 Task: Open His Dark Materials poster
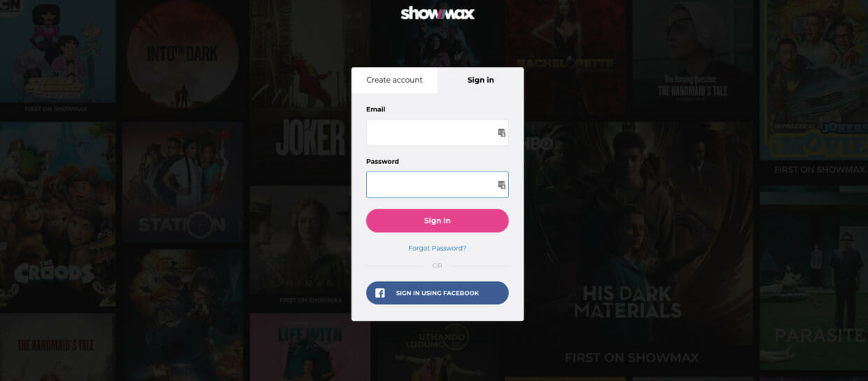638,245
